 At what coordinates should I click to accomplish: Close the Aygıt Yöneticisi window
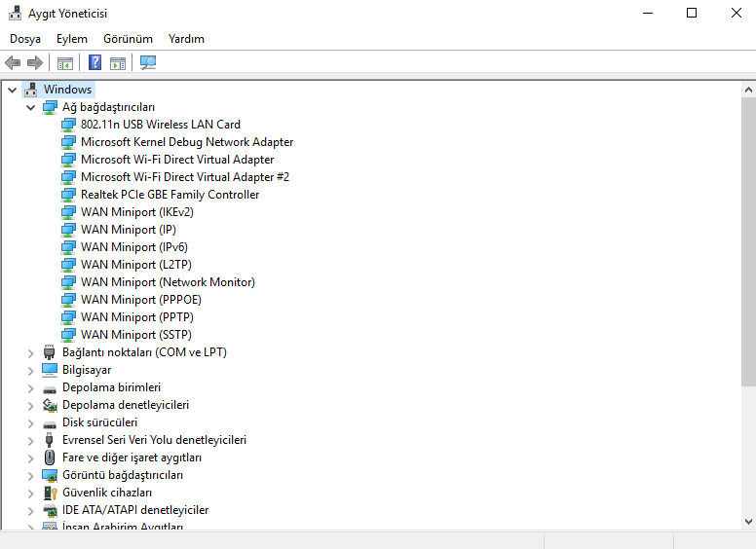click(x=736, y=13)
